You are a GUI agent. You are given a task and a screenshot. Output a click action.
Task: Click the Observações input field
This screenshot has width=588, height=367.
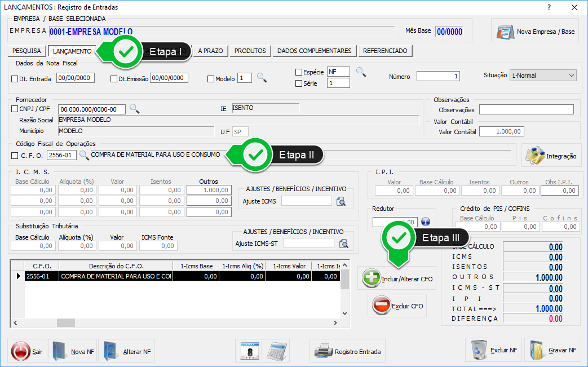tap(526, 109)
